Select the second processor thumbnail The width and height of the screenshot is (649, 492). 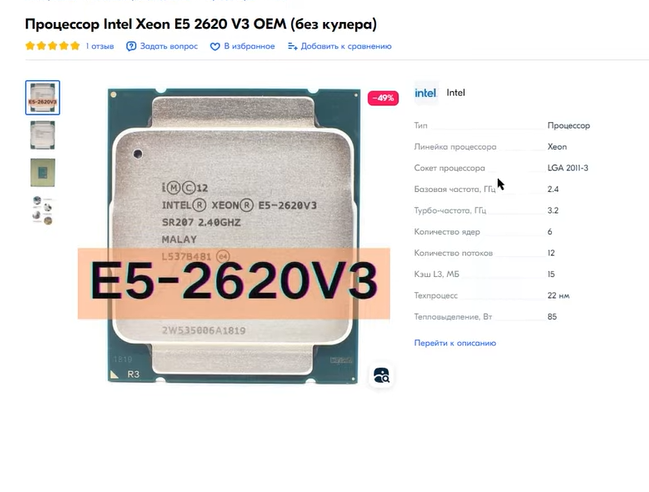coord(43,135)
